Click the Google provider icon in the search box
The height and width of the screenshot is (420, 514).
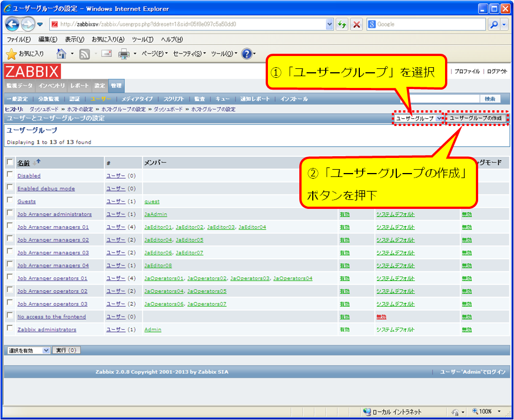point(372,24)
